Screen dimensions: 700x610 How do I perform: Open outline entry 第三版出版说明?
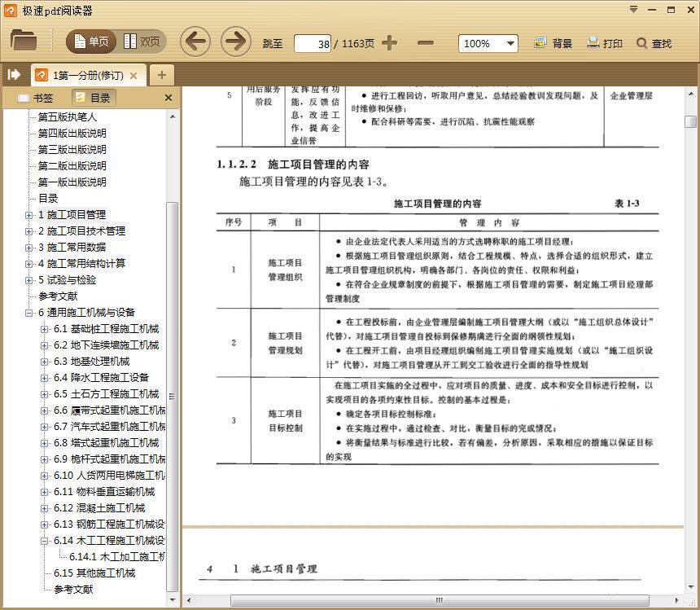[x=72, y=150]
